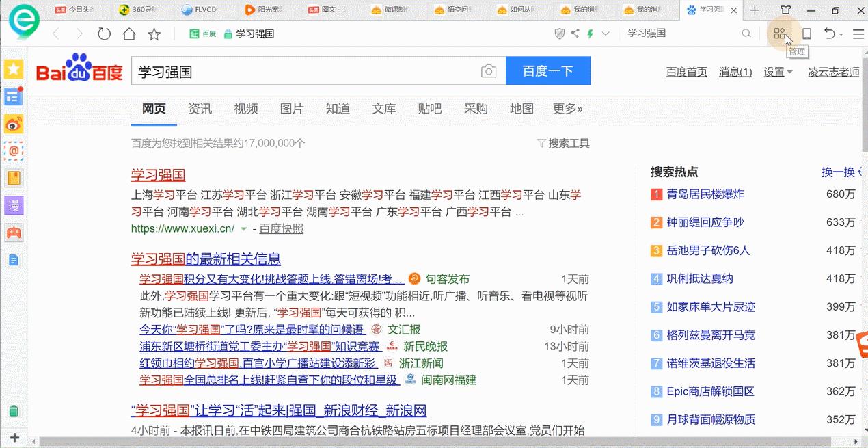Open the 消息(1) messages link
868x448 pixels.
click(735, 72)
